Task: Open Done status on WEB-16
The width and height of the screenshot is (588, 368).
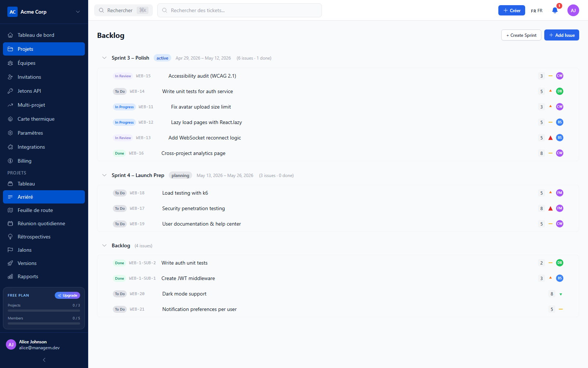Action: point(119,153)
